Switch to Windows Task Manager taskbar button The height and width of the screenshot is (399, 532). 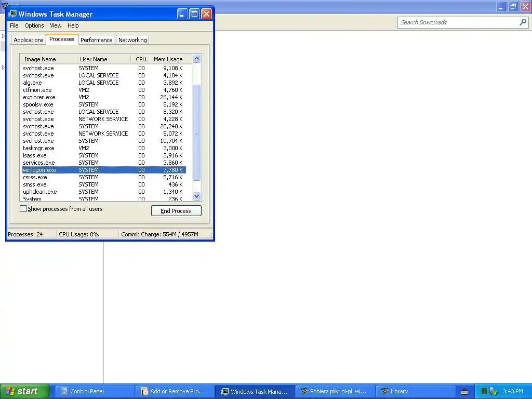[x=254, y=391]
